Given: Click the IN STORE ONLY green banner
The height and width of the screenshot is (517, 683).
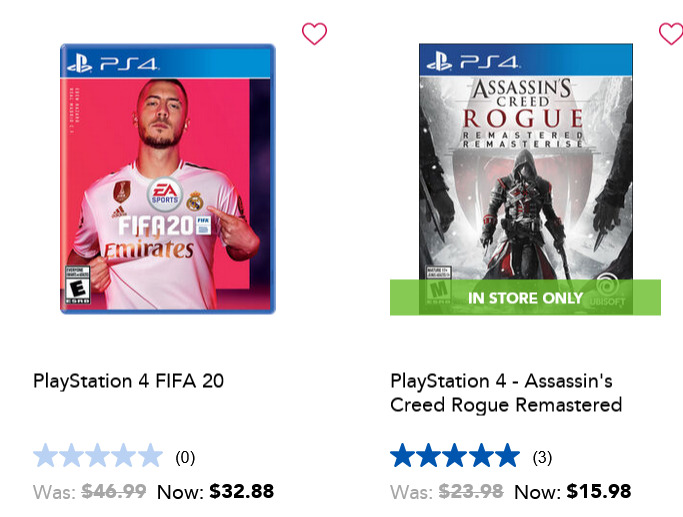Looking at the screenshot, I should [x=525, y=297].
